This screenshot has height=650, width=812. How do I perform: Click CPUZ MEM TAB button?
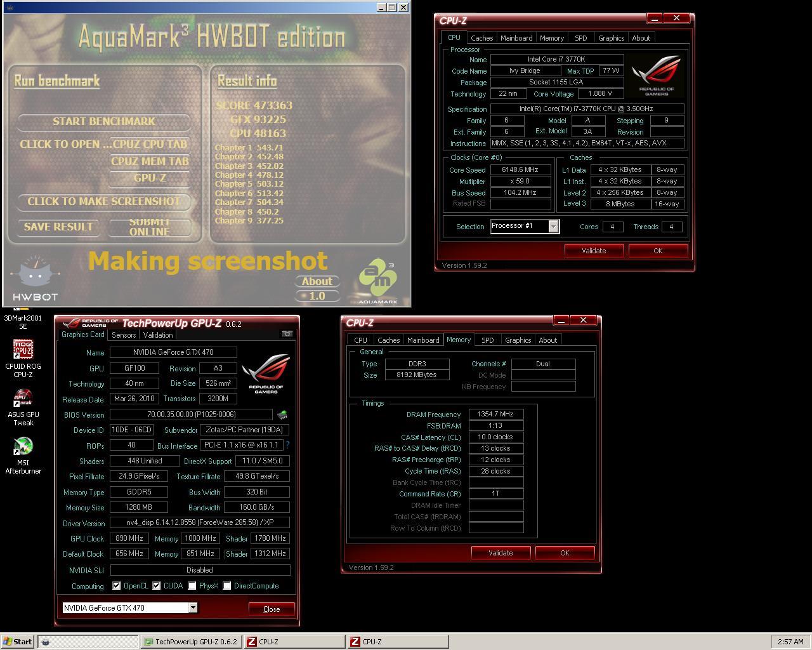pyautogui.click(x=150, y=161)
